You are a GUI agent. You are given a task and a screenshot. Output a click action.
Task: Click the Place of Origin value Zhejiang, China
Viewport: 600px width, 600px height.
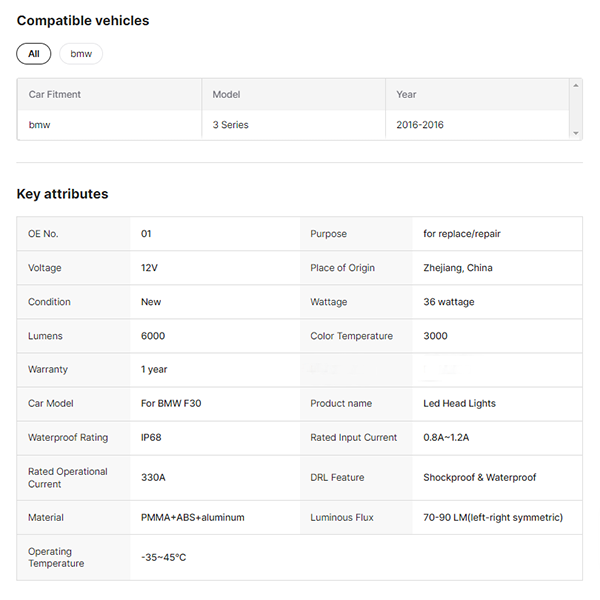coord(458,268)
